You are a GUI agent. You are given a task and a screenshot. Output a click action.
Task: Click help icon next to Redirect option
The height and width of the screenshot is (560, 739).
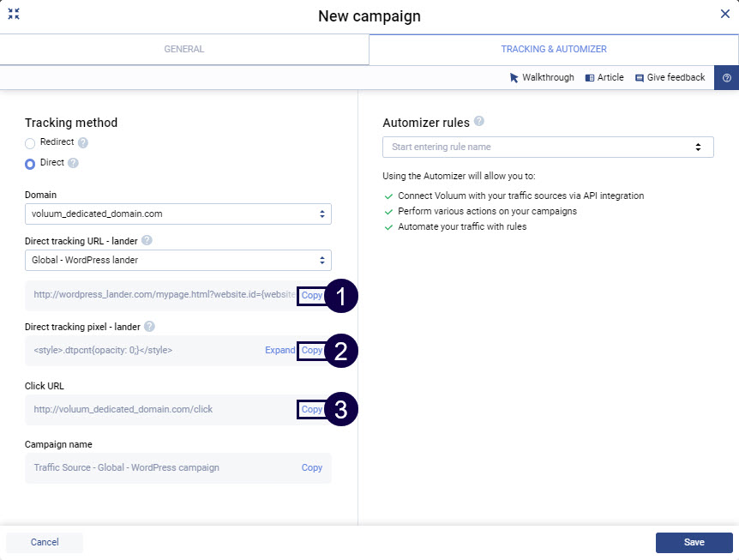[x=83, y=143]
